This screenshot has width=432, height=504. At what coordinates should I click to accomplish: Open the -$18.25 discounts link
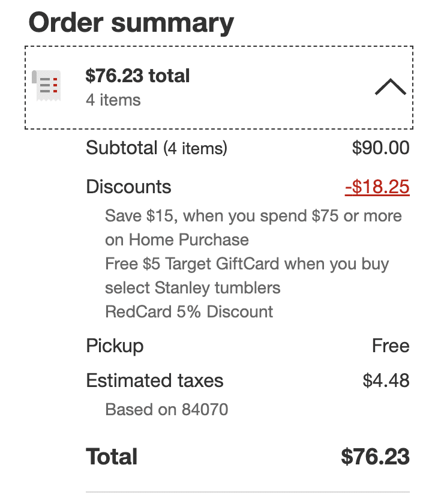377,187
